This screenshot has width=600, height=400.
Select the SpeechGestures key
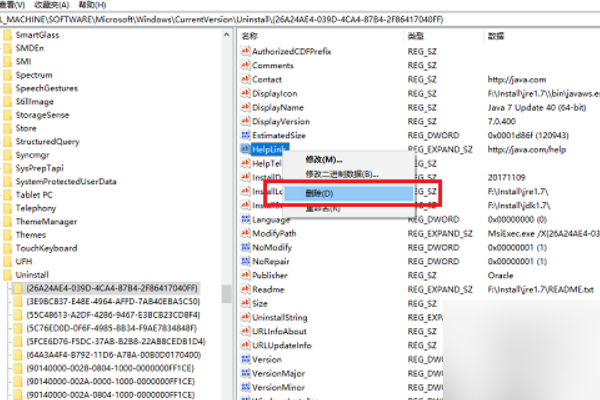point(47,88)
